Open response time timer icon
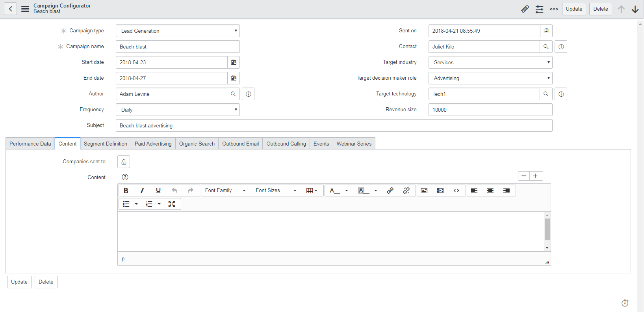The image size is (644, 312). tap(625, 303)
